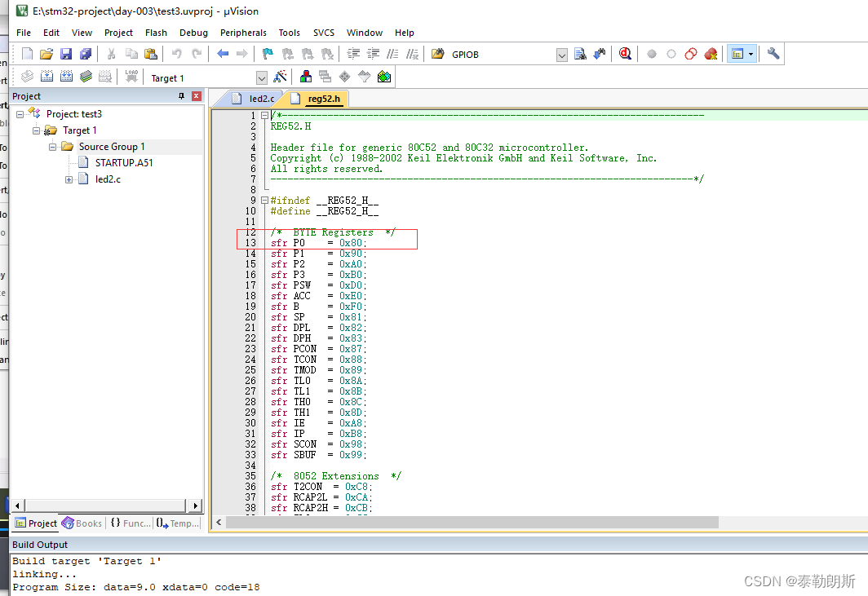The image size is (868, 596).
Task: Collapse Project: test3 tree node
Action: pos(20,114)
